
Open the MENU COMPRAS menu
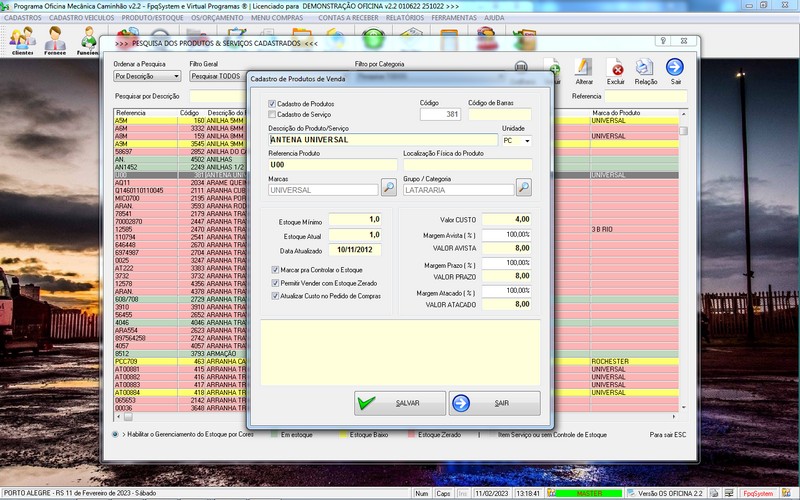pyautogui.click(x=277, y=17)
